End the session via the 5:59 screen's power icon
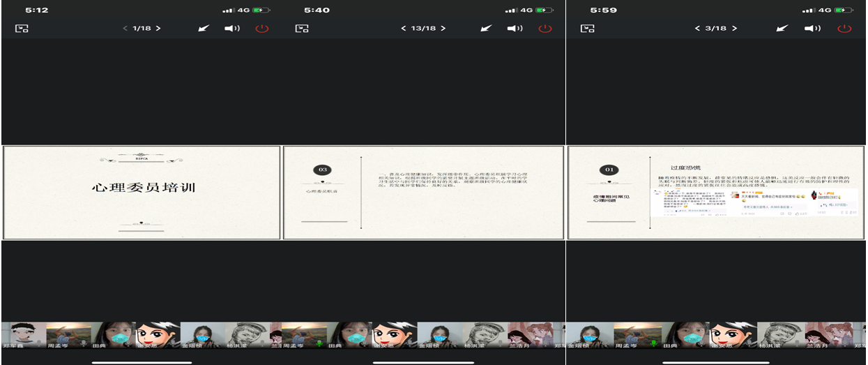The height and width of the screenshot is (365, 868). (x=844, y=29)
